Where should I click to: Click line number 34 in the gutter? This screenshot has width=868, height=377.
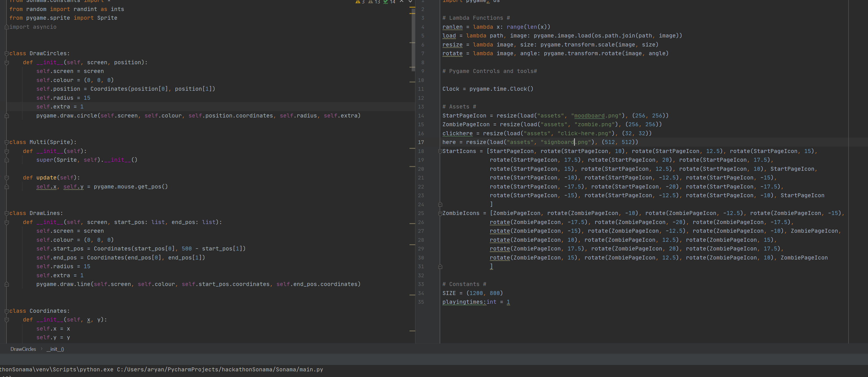421,293
